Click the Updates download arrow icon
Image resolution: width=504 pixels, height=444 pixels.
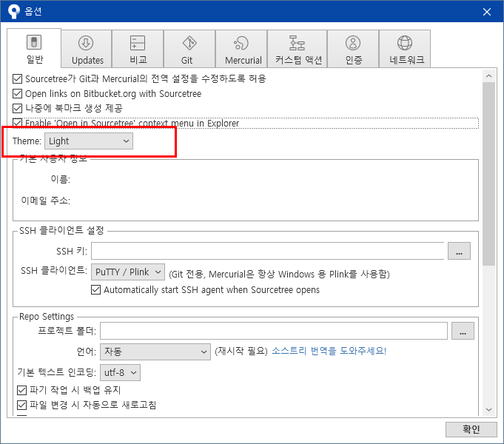point(86,43)
